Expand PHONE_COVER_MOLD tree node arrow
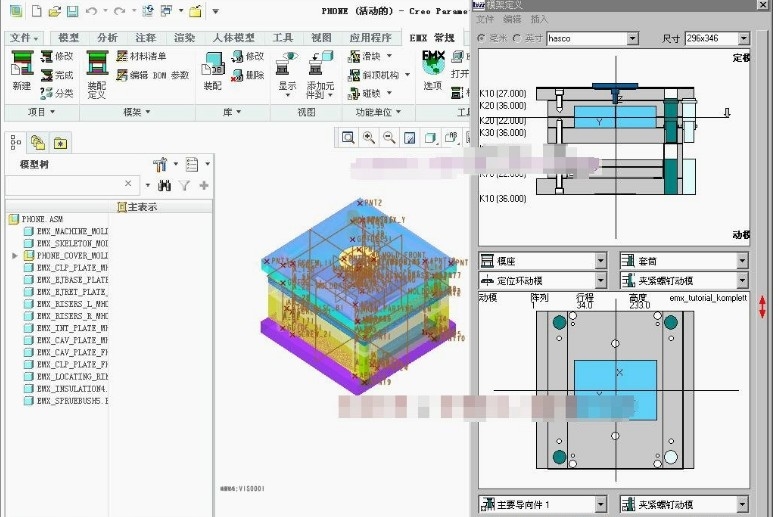The height and width of the screenshot is (517, 779). pyautogui.click(x=15, y=256)
